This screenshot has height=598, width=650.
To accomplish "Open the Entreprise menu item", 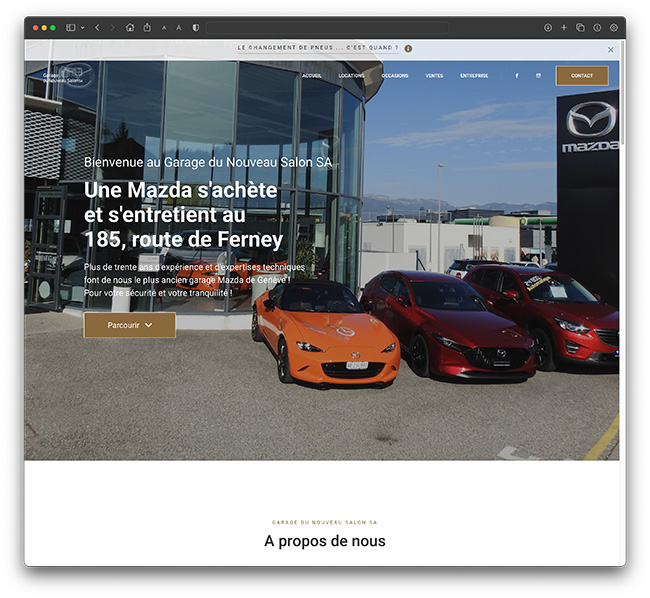I will coord(474,76).
